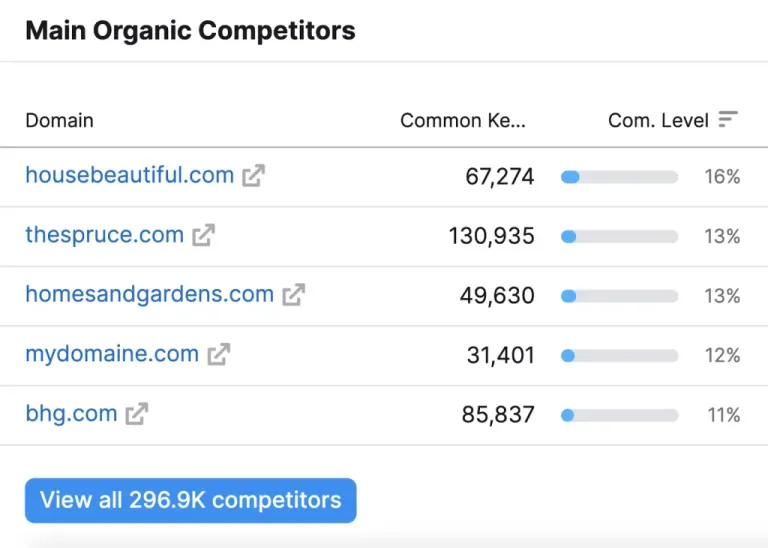Open external link icon beside housebeautiful.com

coord(254,175)
